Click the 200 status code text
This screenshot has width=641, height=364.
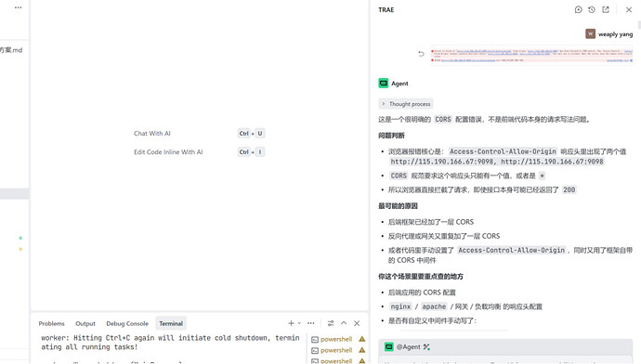coord(569,189)
